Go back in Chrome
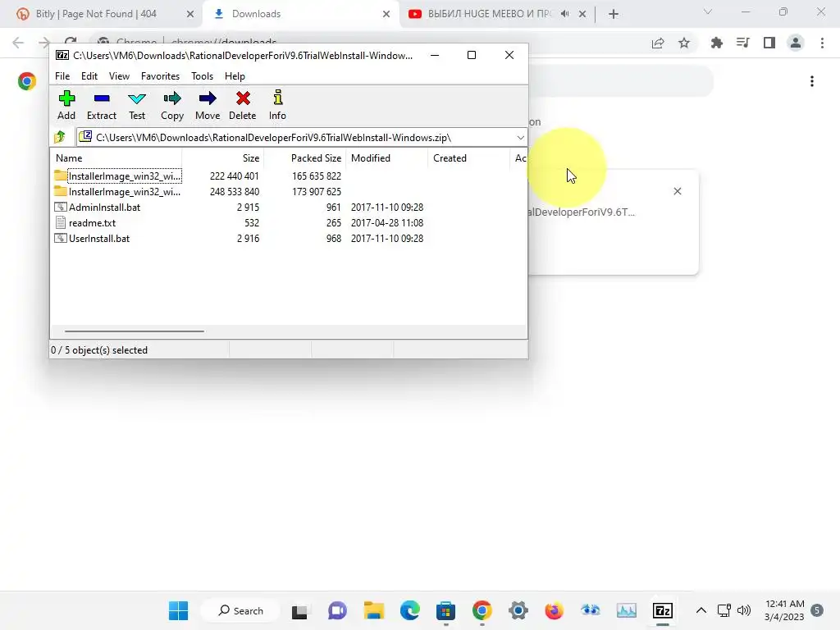840x630 pixels. [18, 43]
